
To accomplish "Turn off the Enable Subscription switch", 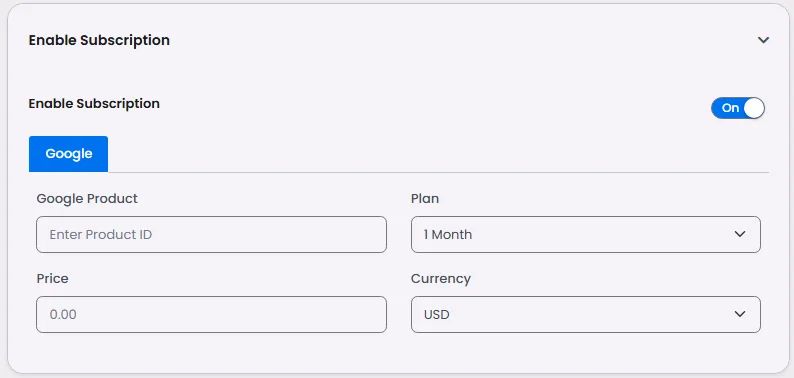I will [738, 108].
